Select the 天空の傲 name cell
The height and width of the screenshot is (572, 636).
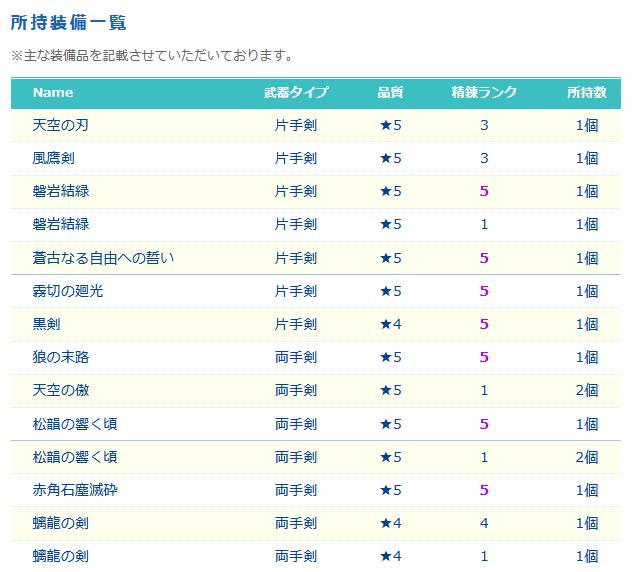[60, 390]
